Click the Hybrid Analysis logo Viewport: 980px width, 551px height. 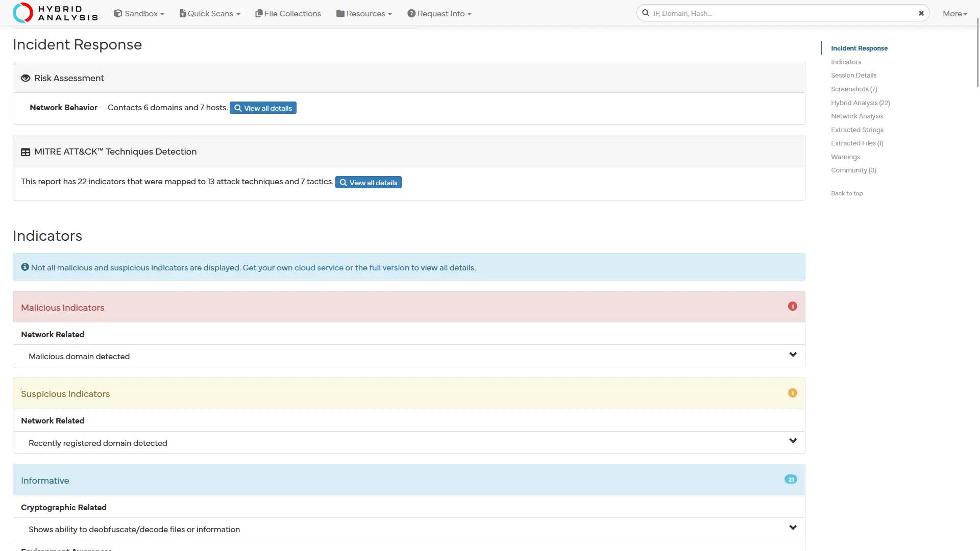coord(55,13)
